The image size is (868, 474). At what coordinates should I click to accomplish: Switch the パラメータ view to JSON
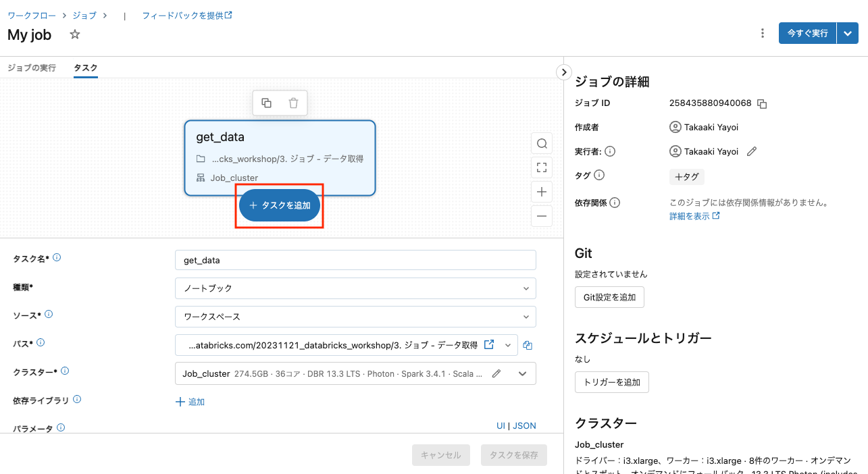pos(524,425)
